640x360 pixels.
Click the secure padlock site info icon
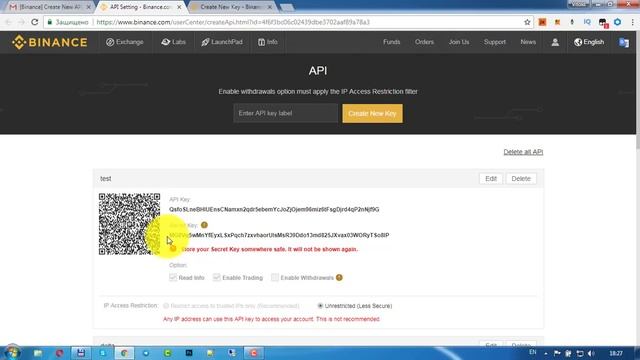tap(50, 22)
